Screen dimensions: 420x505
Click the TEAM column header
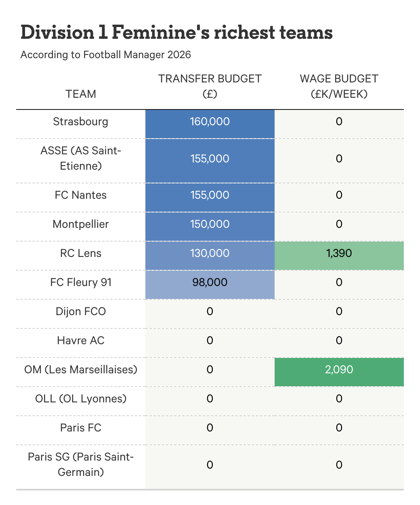pos(81,94)
